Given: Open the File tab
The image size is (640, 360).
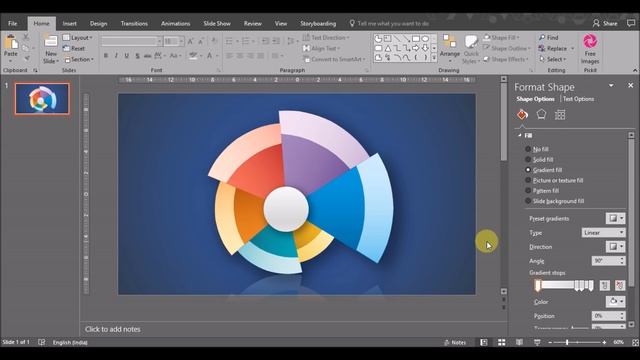Looking at the screenshot, I should 13,23.
